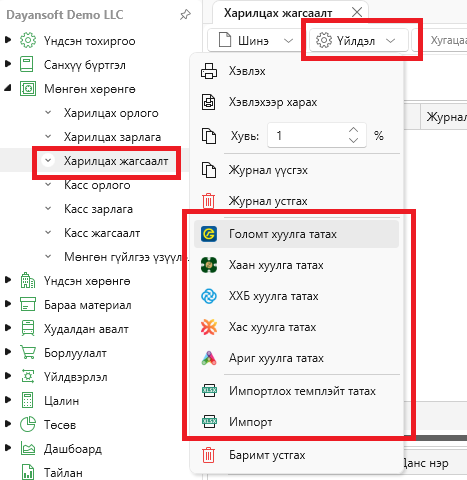Decrease the Хувь value with down arrow
Image resolution: width=467 pixels, height=480 pixels.
[354, 140]
